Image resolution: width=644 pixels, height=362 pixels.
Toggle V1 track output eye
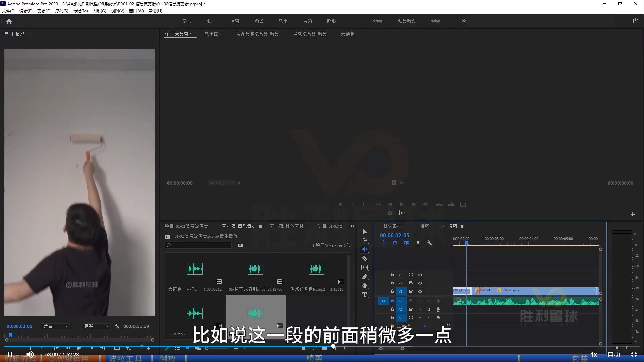point(420,291)
